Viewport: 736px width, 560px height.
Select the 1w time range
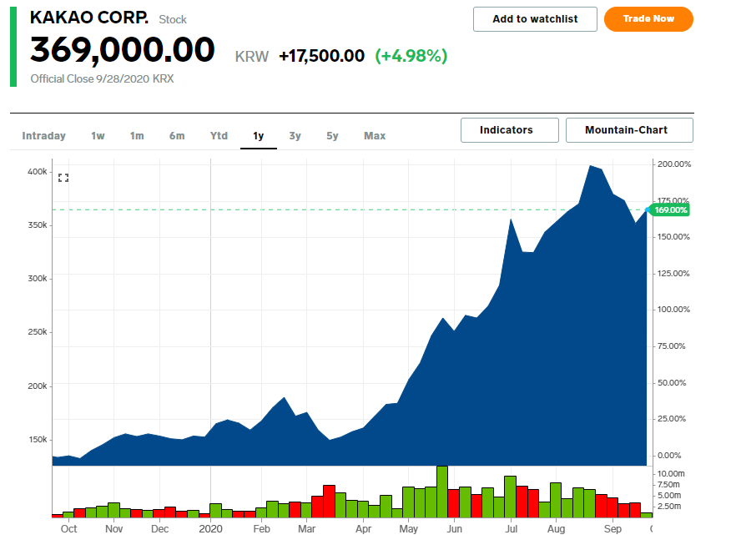[x=98, y=136]
